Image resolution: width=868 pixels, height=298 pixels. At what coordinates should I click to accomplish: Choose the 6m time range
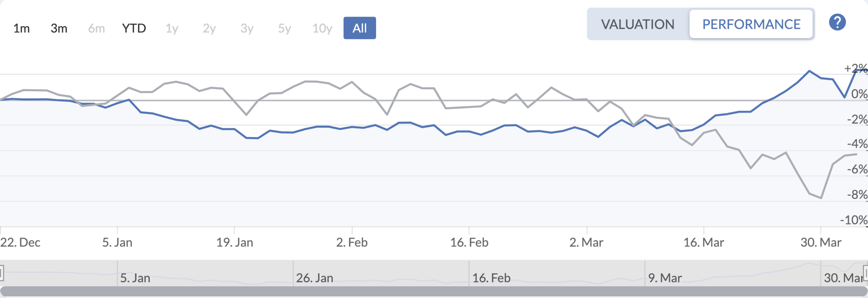[96, 28]
